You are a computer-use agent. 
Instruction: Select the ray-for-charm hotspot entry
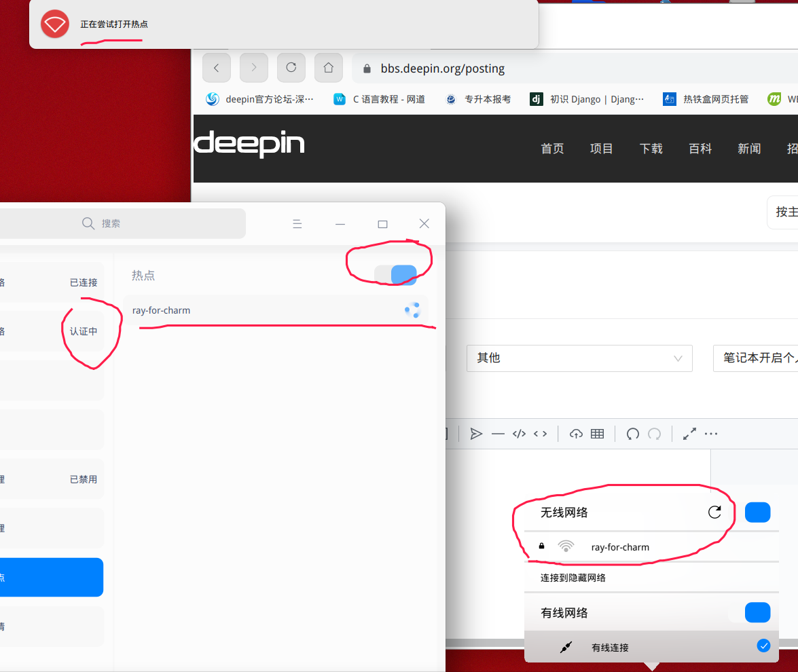coord(275,310)
